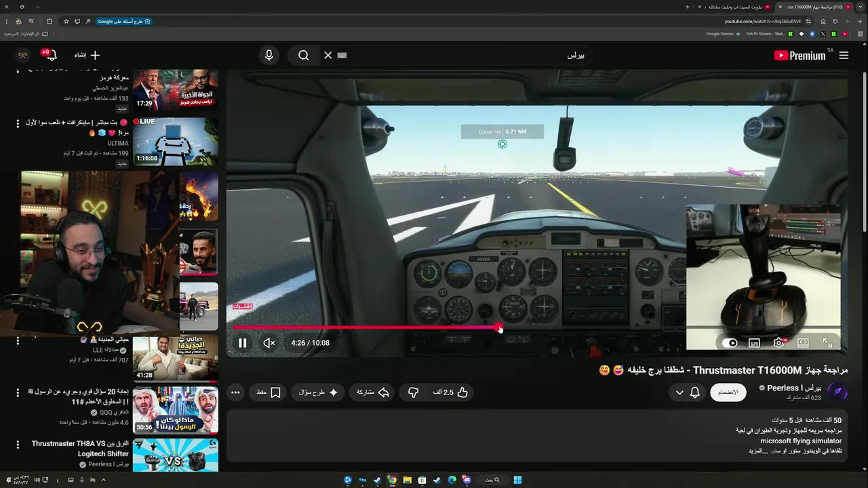868x488 pixels.
Task: Switch to the second YouTube browser tab
Action: point(736,7)
